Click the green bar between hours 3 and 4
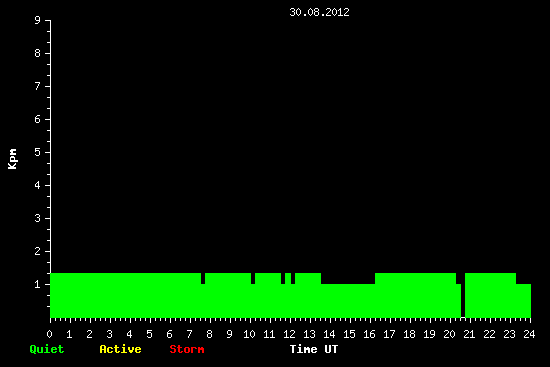This screenshot has width=550, height=367. 120,295
